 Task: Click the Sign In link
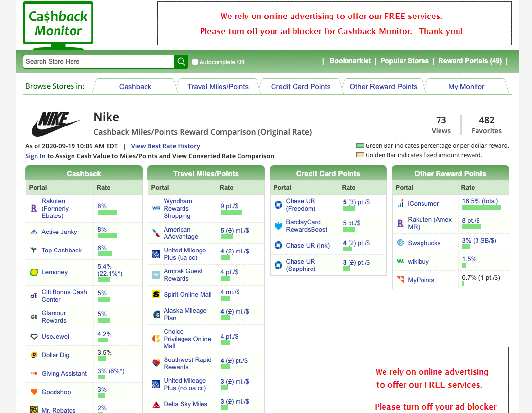(35, 156)
